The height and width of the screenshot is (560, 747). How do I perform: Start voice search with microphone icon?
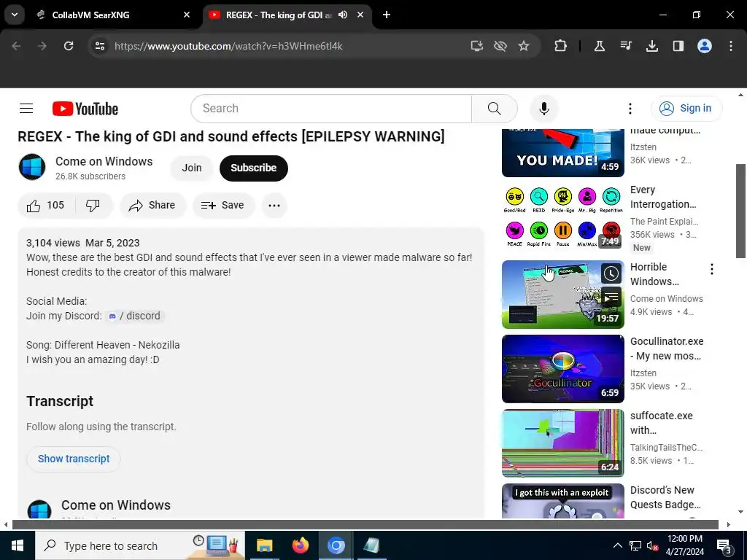pos(543,109)
